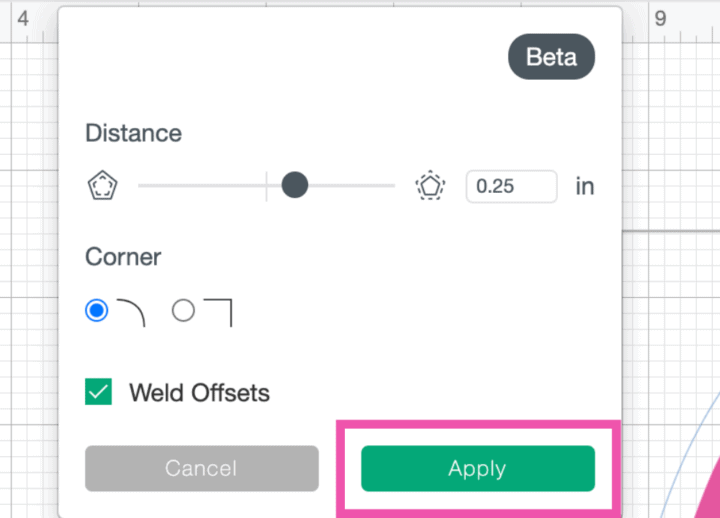Focus the 0.25 distance input field
Image resolution: width=720 pixels, height=518 pixels.
[x=511, y=186]
